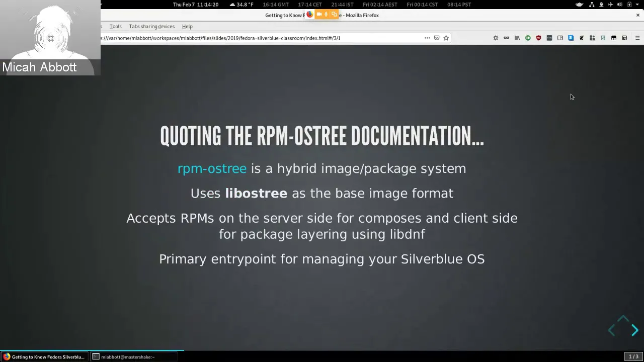Click the slide heading Quoting the rpm-ostree documentation

[322, 136]
